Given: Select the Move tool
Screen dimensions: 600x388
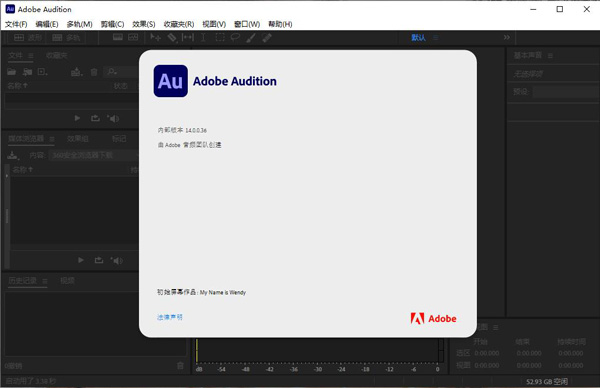Looking at the screenshot, I should [x=155, y=37].
